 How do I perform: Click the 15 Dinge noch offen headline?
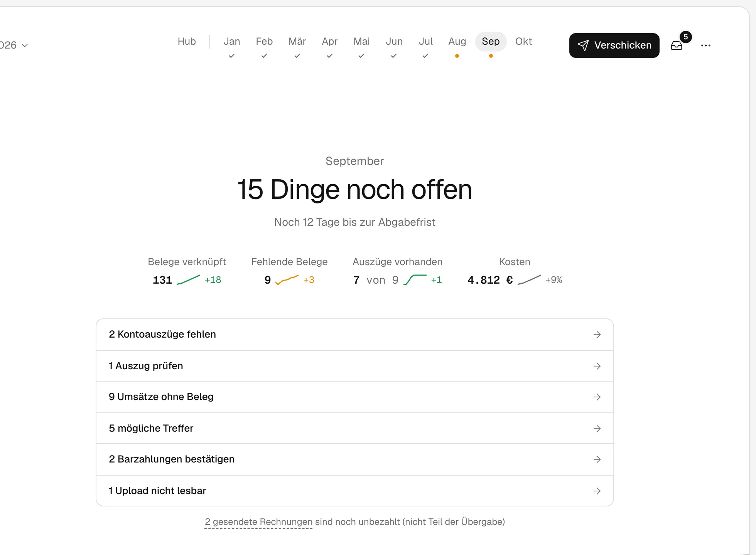click(x=354, y=190)
